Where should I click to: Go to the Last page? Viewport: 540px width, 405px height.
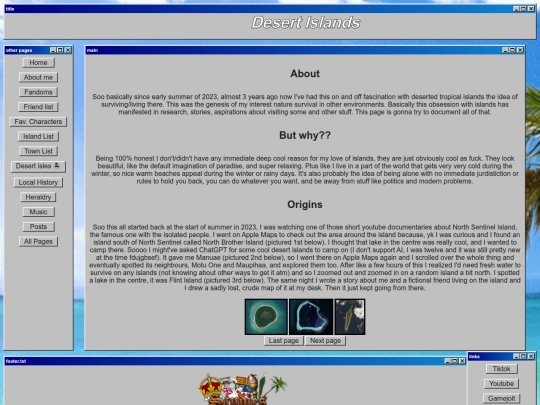(283, 341)
